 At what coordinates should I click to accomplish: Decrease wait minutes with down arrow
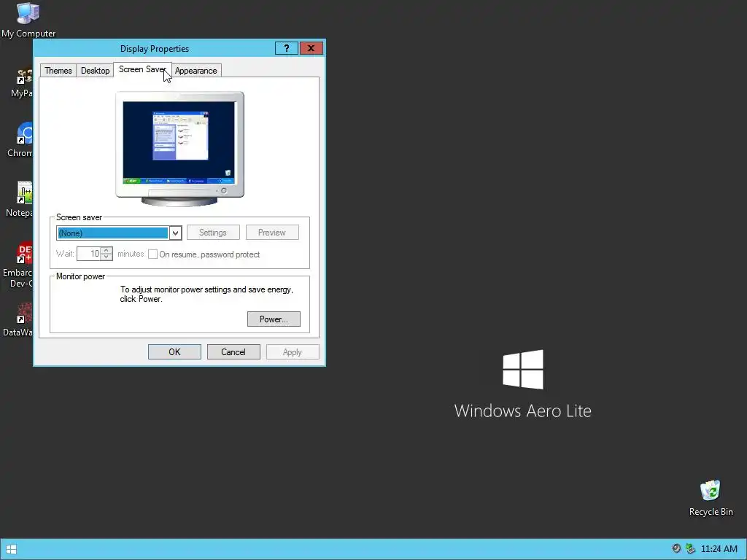pyautogui.click(x=107, y=257)
